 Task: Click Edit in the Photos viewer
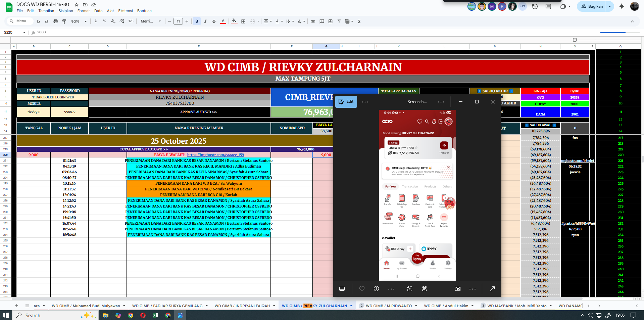[x=346, y=101]
